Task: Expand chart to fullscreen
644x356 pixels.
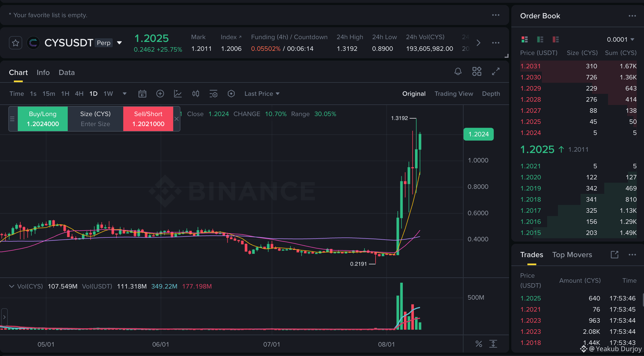Action: point(496,71)
